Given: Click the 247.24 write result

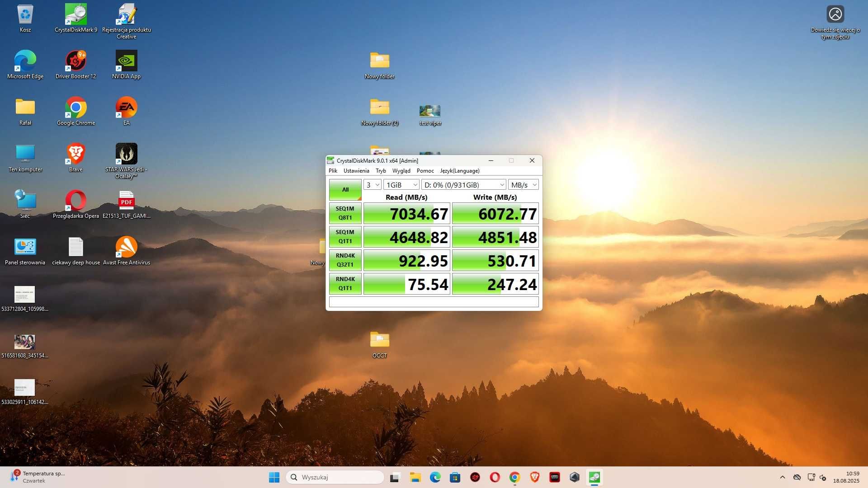Looking at the screenshot, I should (495, 284).
